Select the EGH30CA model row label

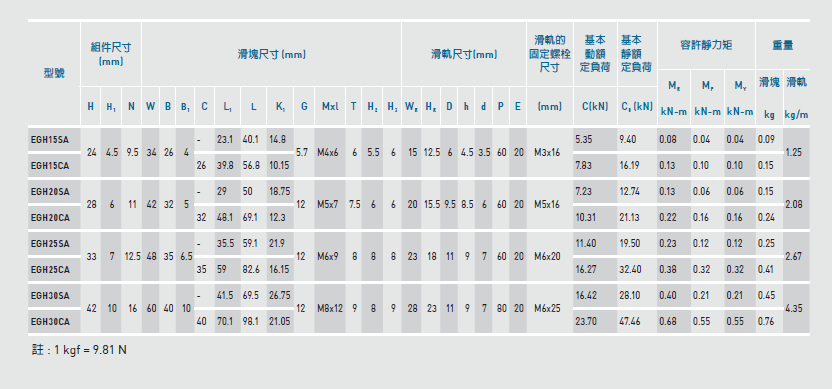pyautogui.click(x=50, y=322)
